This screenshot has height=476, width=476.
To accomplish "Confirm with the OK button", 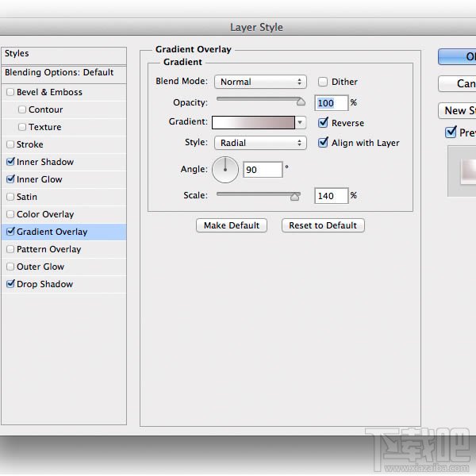I will (457, 56).
